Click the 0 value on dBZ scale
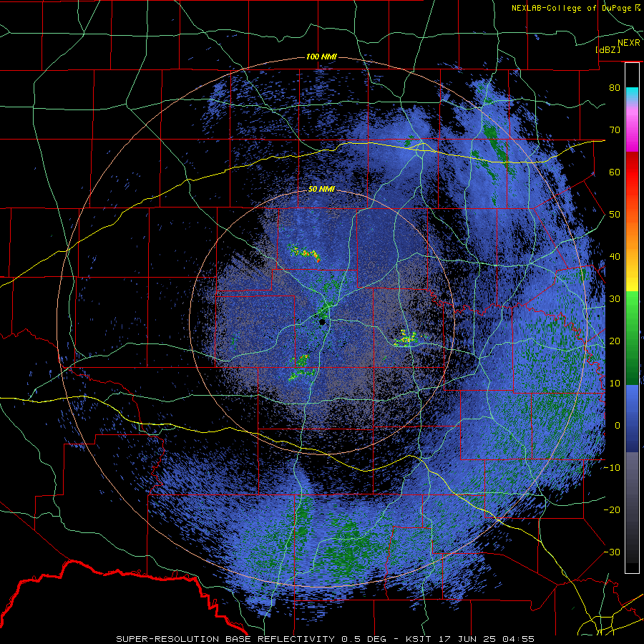 618,426
